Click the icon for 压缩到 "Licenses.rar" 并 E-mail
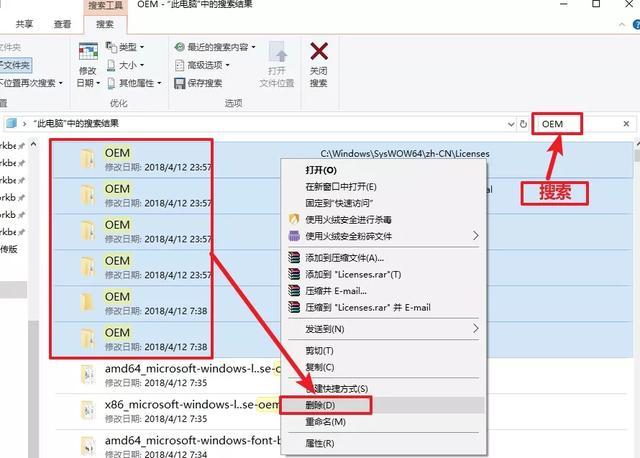 (x=294, y=307)
